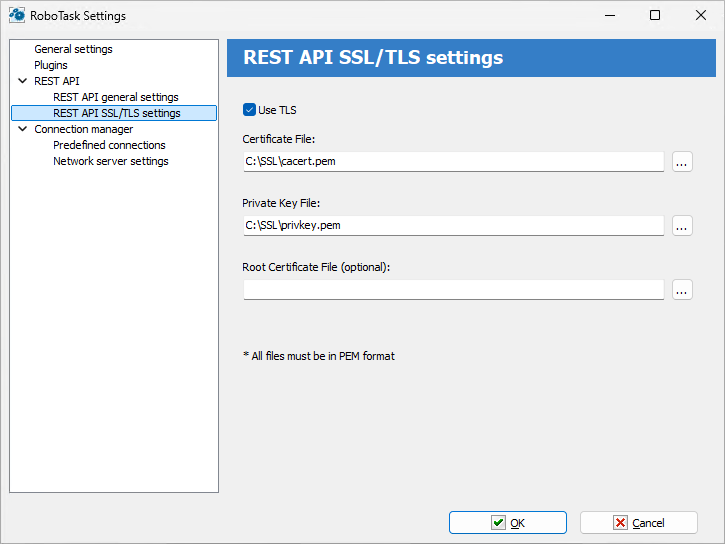Click the 'Private Key File:' label
Screen dimensions: 725x544
point(281,203)
